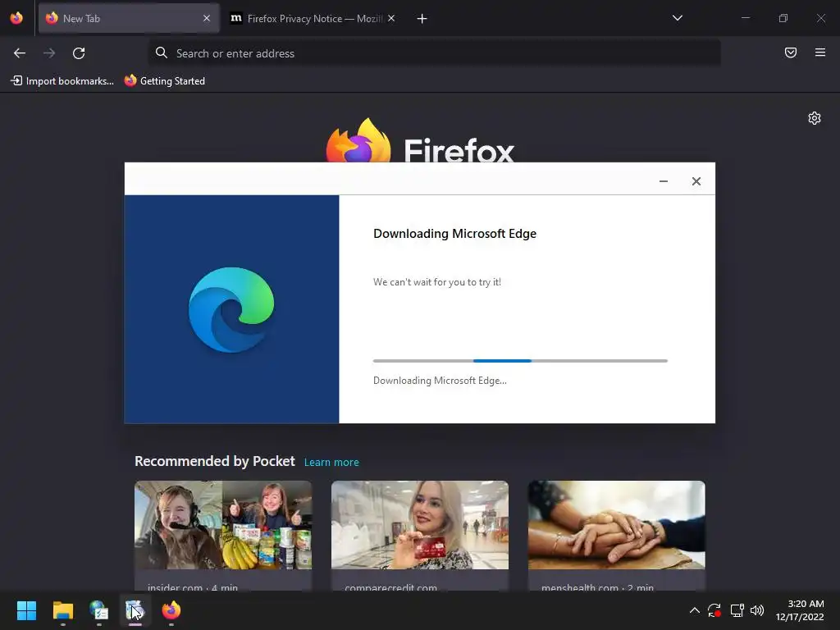Click the Edge download progress bar
This screenshot has width=840, height=630.
pos(520,361)
